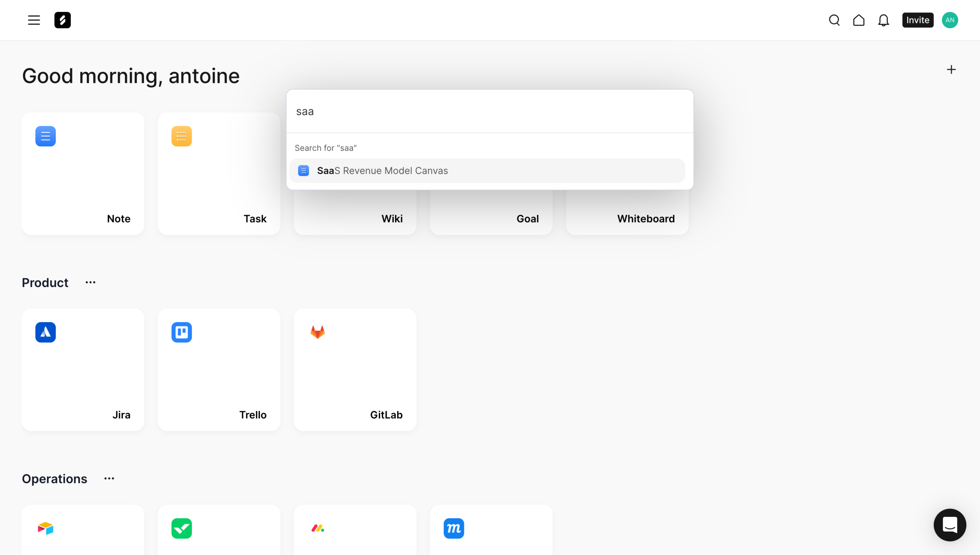Click the yellow Task icon
This screenshot has width=980, height=555.
coord(182,136)
